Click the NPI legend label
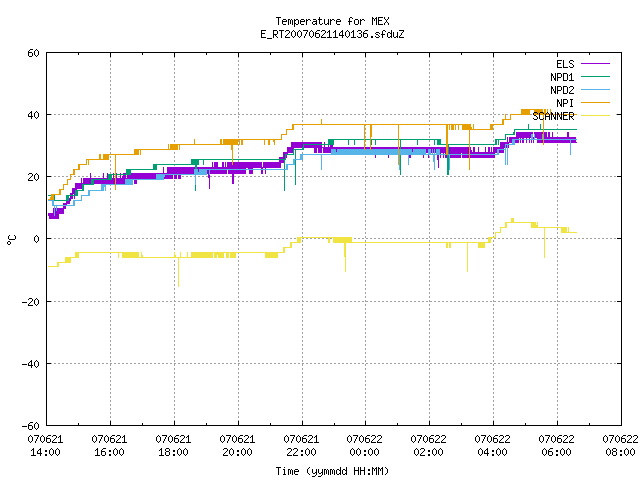Screen dimensions: 640x480 (565, 103)
